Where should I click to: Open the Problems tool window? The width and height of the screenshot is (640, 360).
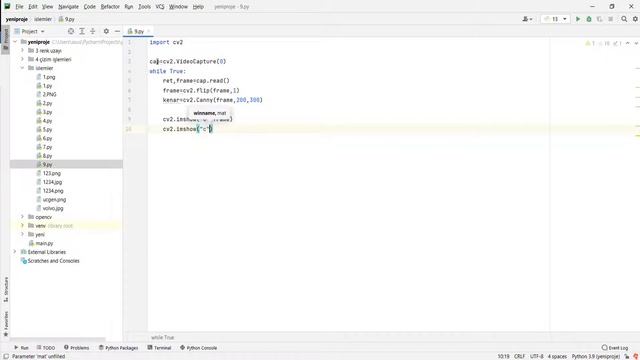[x=76, y=348]
